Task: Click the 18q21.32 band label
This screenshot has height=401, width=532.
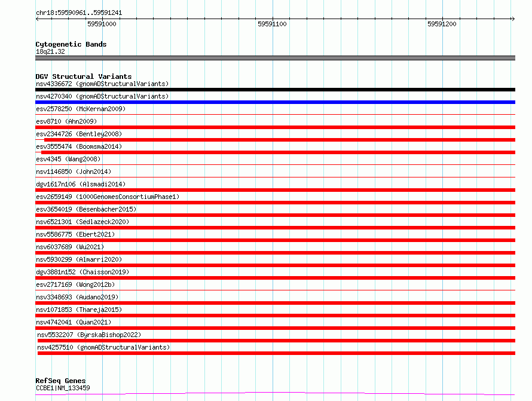Action: coord(50,51)
